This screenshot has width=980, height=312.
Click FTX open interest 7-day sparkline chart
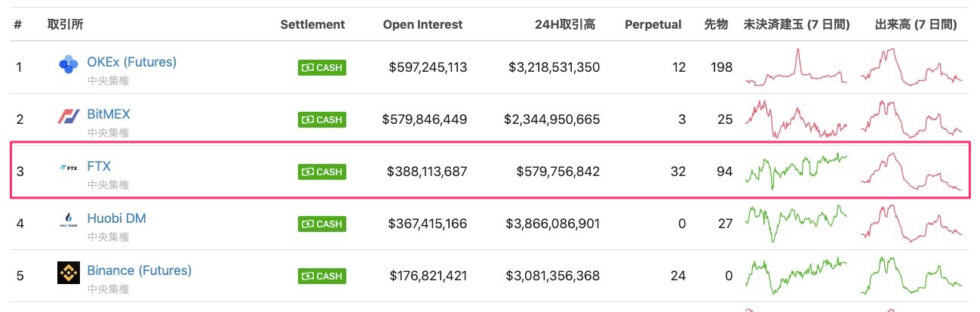click(x=797, y=171)
